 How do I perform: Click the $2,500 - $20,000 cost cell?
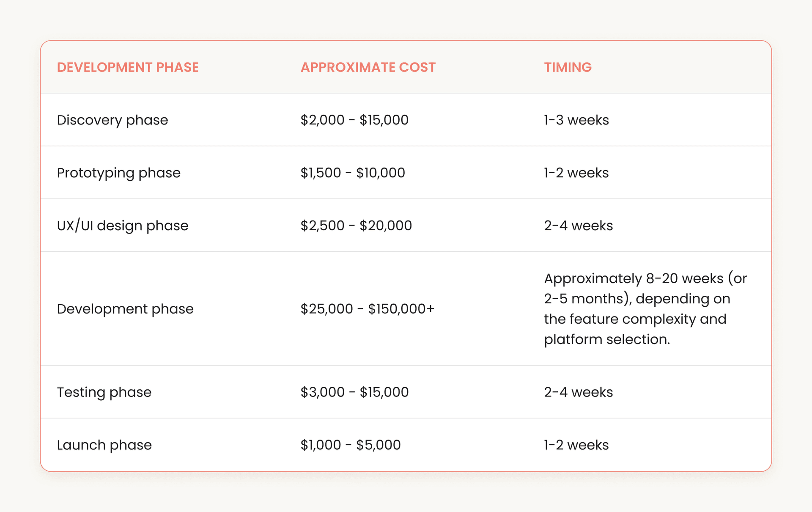[356, 226]
